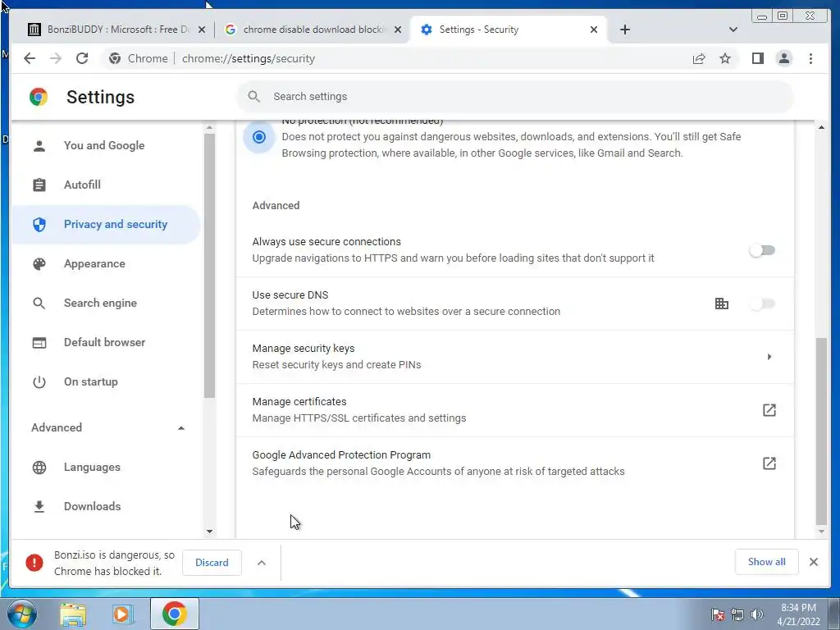
Task: Show all downloads
Action: point(767,561)
